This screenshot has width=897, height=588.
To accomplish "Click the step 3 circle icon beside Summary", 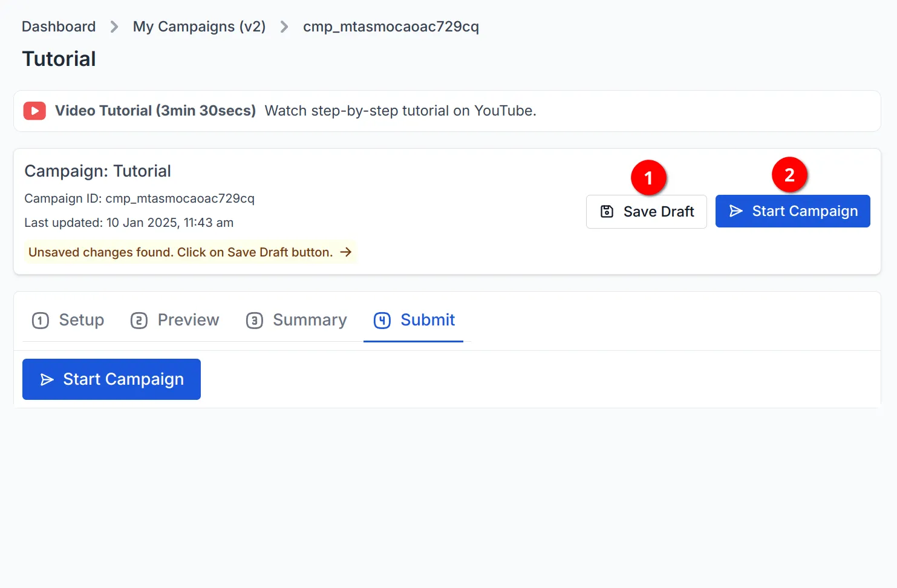I will point(255,320).
